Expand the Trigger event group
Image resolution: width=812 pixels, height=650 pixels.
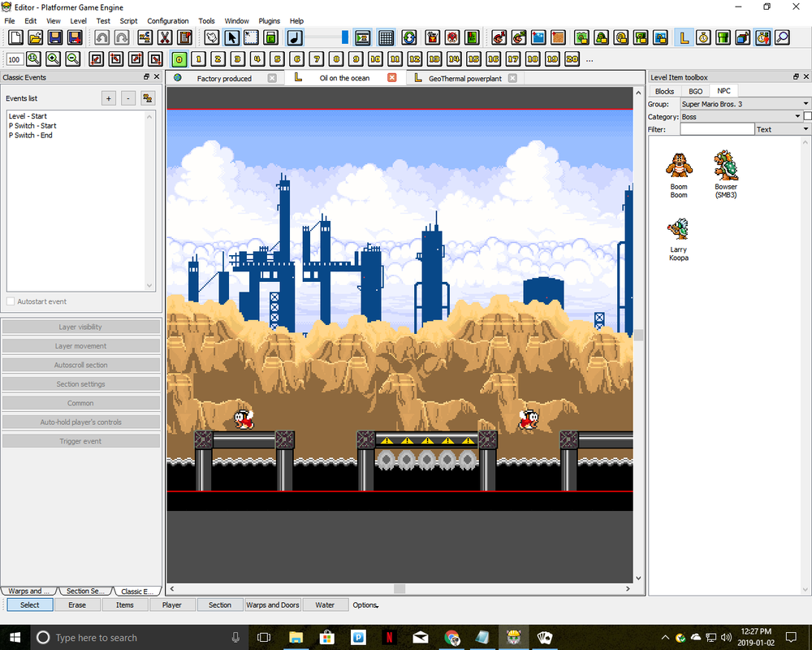80,441
